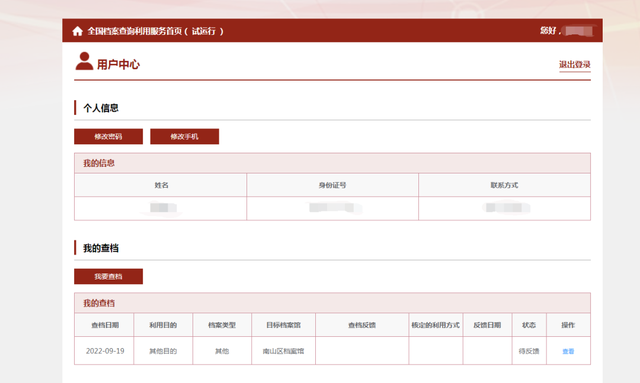Click the 利用目的 column header
Viewport: 640px width, 383px height.
coord(163,325)
